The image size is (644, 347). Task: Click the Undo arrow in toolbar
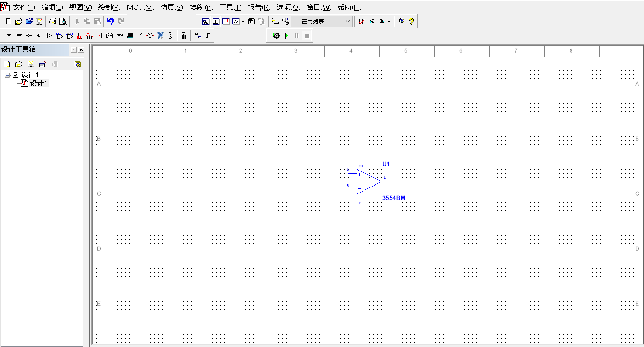110,21
